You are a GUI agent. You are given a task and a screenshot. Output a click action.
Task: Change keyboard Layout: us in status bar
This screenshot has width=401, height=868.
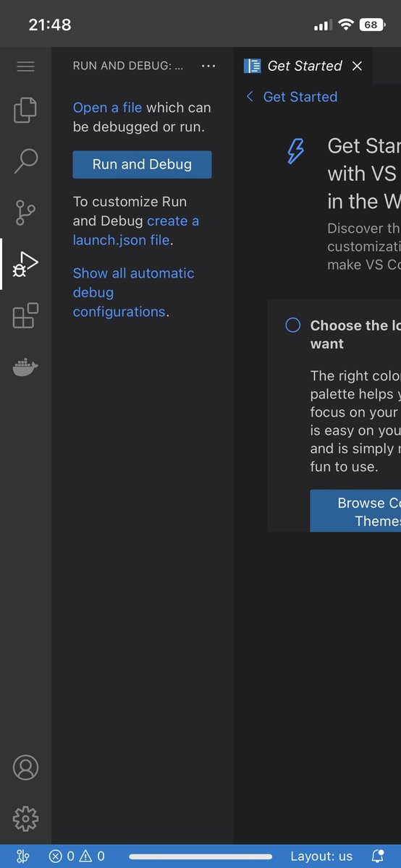click(x=321, y=856)
